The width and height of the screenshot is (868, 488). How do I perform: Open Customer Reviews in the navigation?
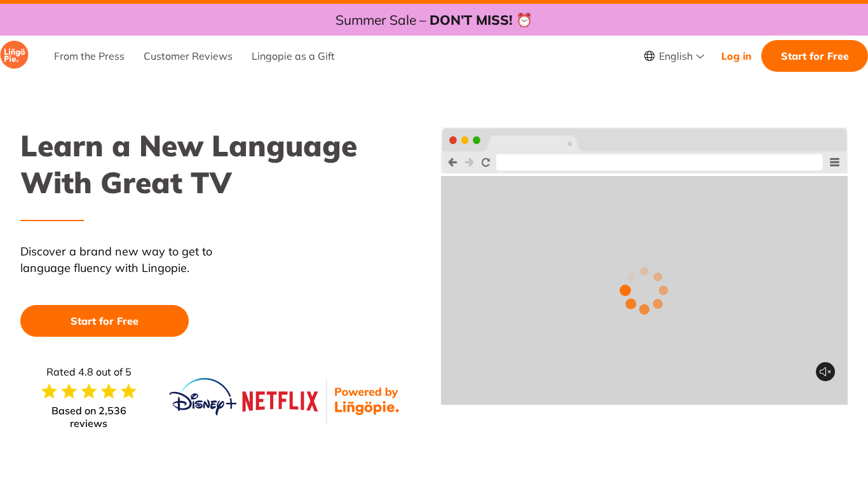(x=188, y=56)
